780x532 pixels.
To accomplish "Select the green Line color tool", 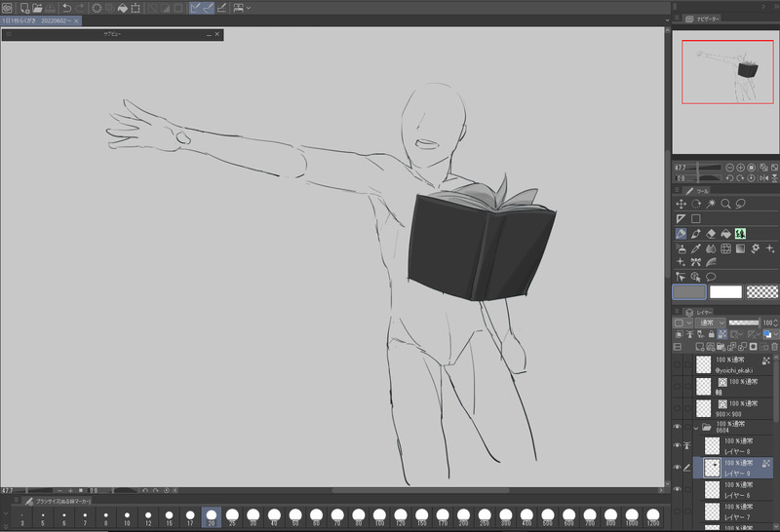I will pos(741,234).
